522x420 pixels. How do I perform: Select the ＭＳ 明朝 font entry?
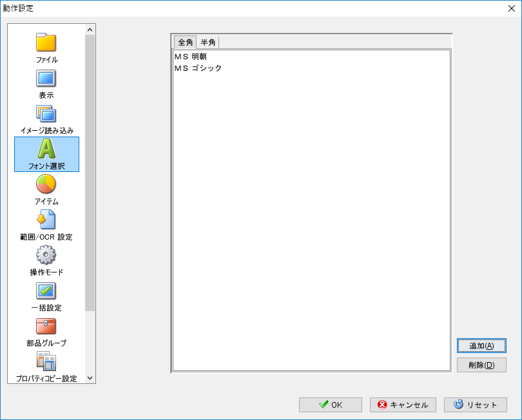190,57
